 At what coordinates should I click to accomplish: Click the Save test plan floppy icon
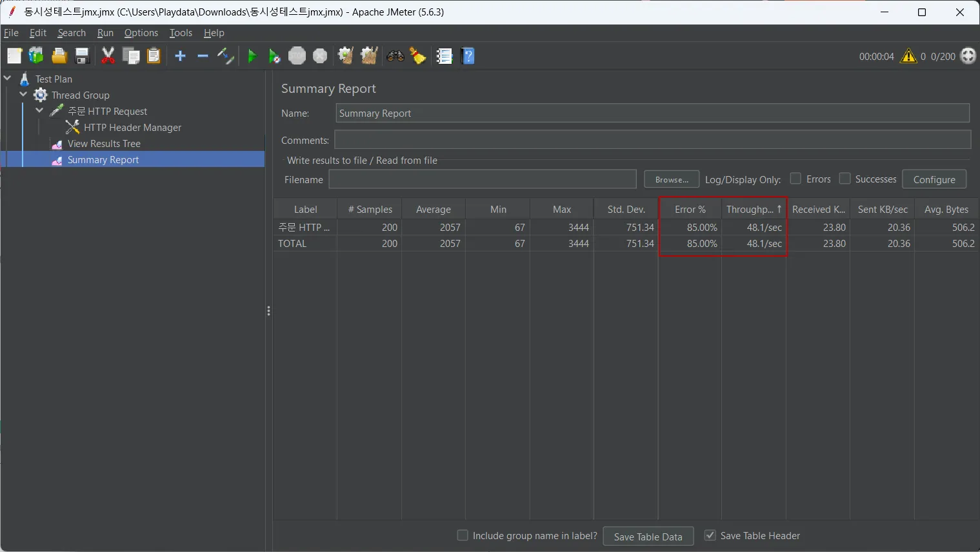pyautogui.click(x=82, y=56)
